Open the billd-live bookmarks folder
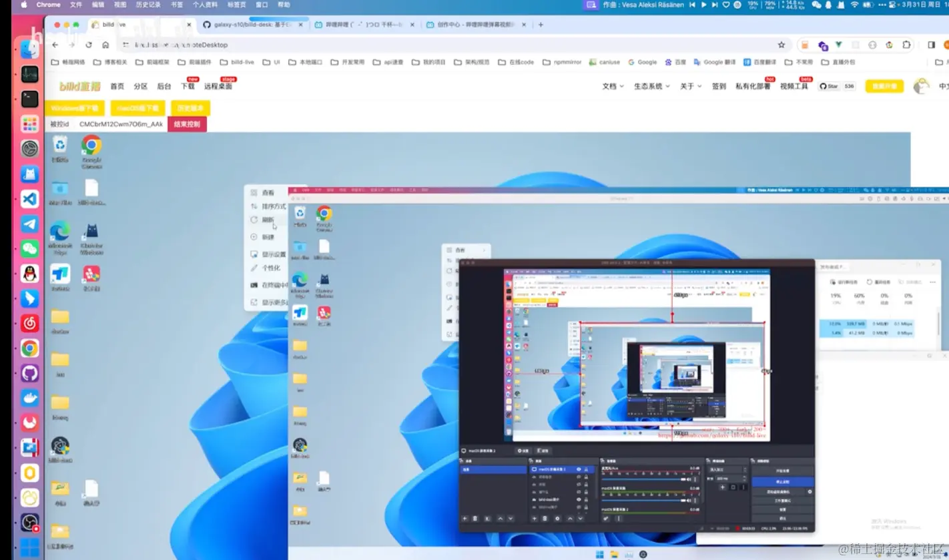Screen dimensions: 949x560 click(x=237, y=62)
